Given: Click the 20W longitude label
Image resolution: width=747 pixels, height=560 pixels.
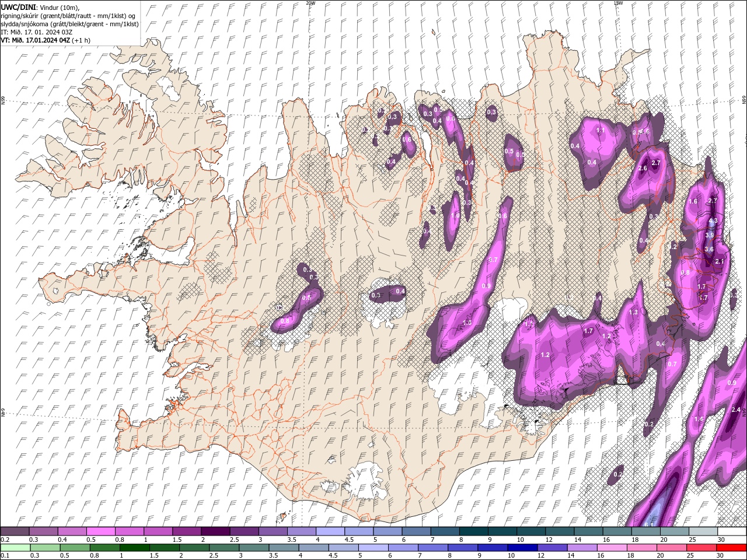Looking at the screenshot, I should coord(310,3).
